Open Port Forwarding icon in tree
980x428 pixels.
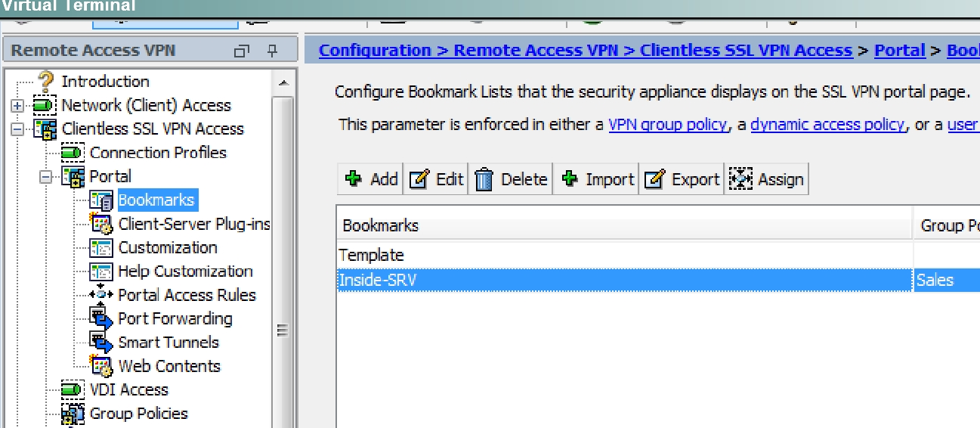101,318
